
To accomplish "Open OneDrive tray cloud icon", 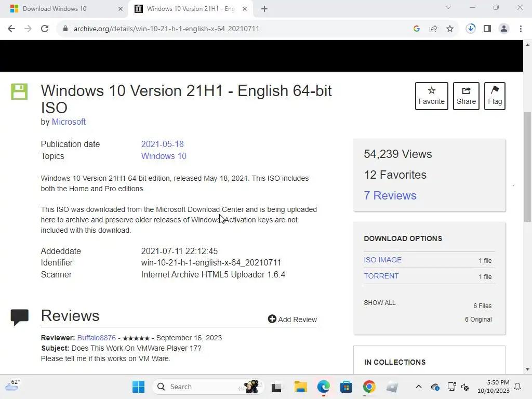I will [435, 387].
